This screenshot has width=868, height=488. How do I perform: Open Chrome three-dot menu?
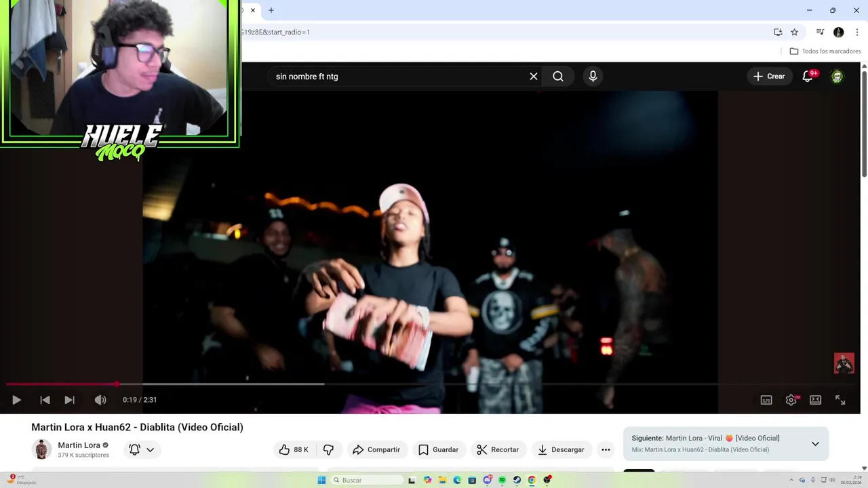(x=856, y=32)
